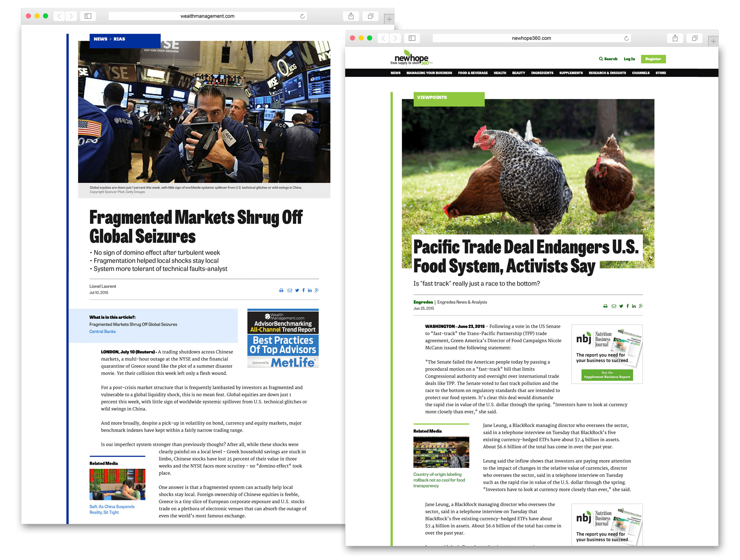The image size is (740, 560).
Task: Click Engredea author link
Action: 423,302
